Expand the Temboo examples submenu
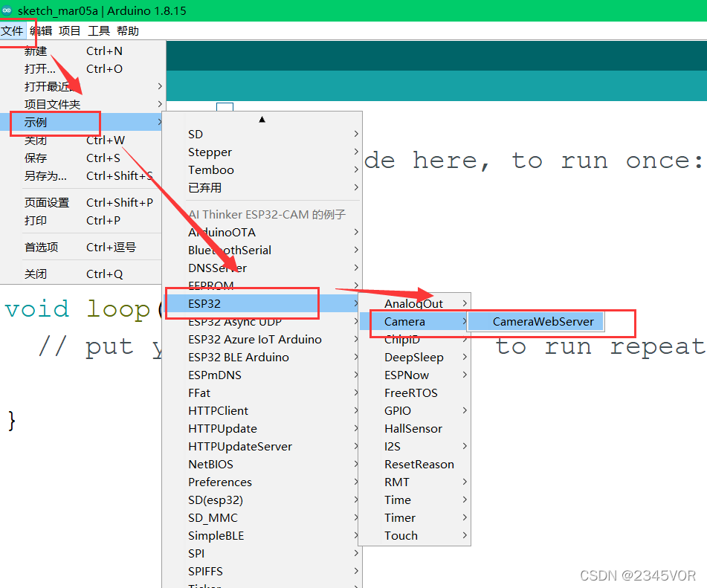The height and width of the screenshot is (588, 707). click(262, 169)
